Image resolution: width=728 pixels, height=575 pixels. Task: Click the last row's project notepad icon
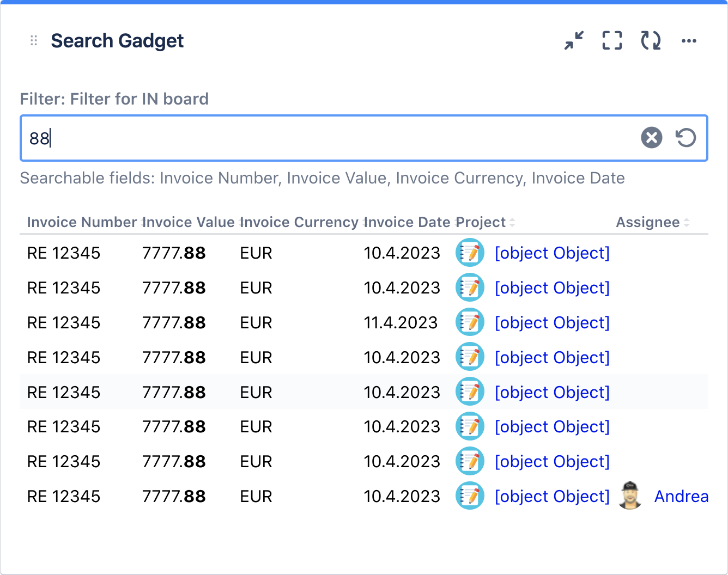[x=470, y=496]
